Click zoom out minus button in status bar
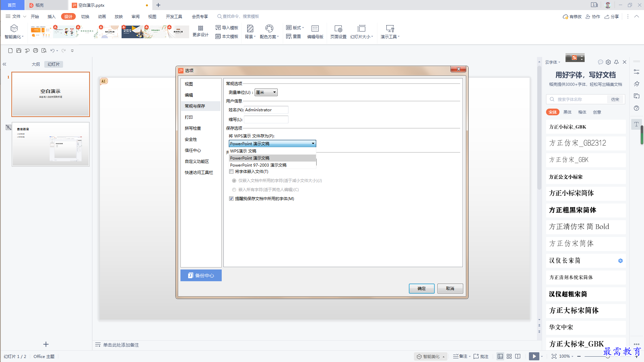The image size is (644, 362). [579, 356]
